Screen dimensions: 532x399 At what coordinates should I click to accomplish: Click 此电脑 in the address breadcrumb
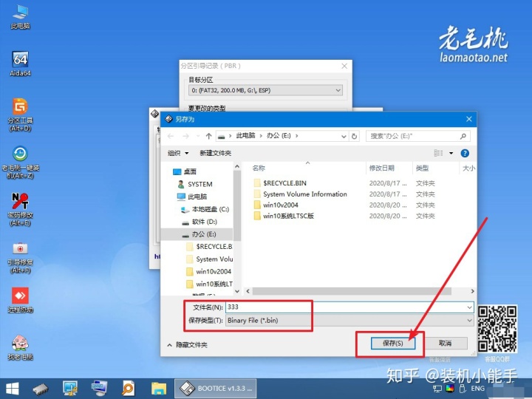245,136
